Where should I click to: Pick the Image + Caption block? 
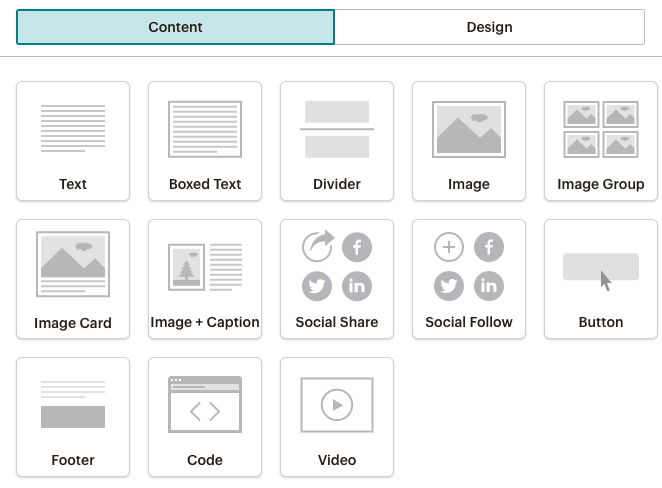coord(205,279)
